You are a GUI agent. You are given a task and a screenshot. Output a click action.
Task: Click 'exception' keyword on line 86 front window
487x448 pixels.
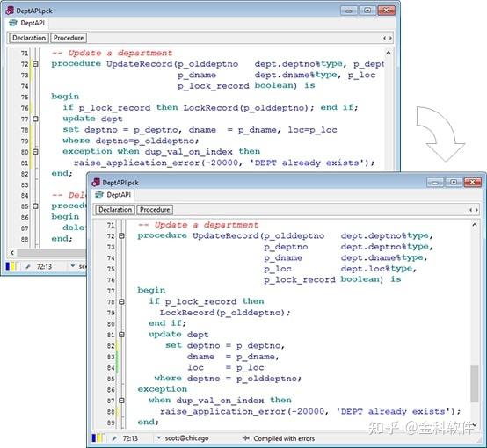tap(162, 389)
